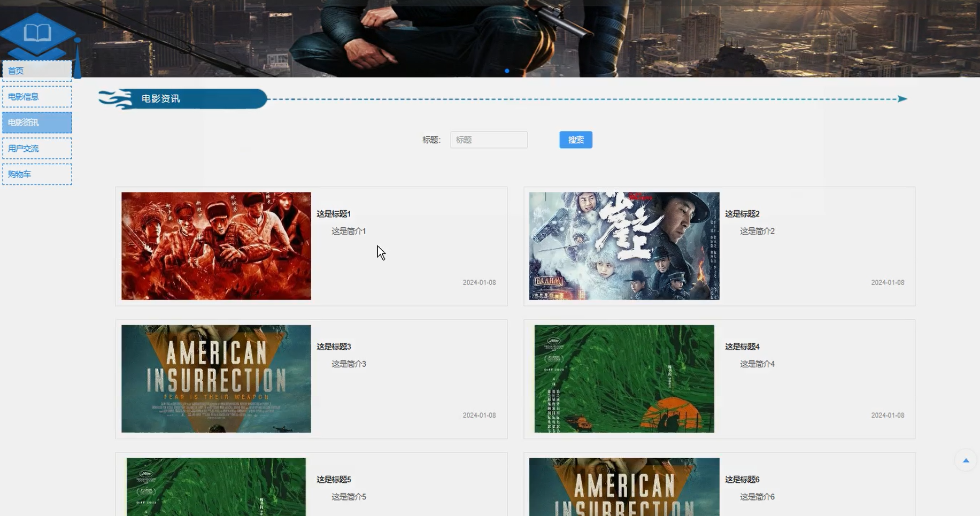The width and height of the screenshot is (980, 516).
Task: Click the summary text 这是简介2
Action: pyautogui.click(x=757, y=231)
